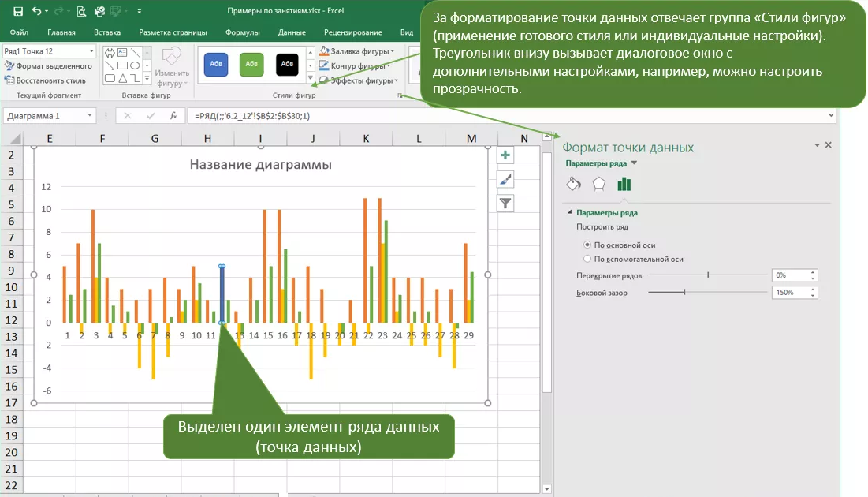Image resolution: width=868 pixels, height=497 pixels.
Task: Cancel formula entry with the X icon
Action: coord(127,115)
